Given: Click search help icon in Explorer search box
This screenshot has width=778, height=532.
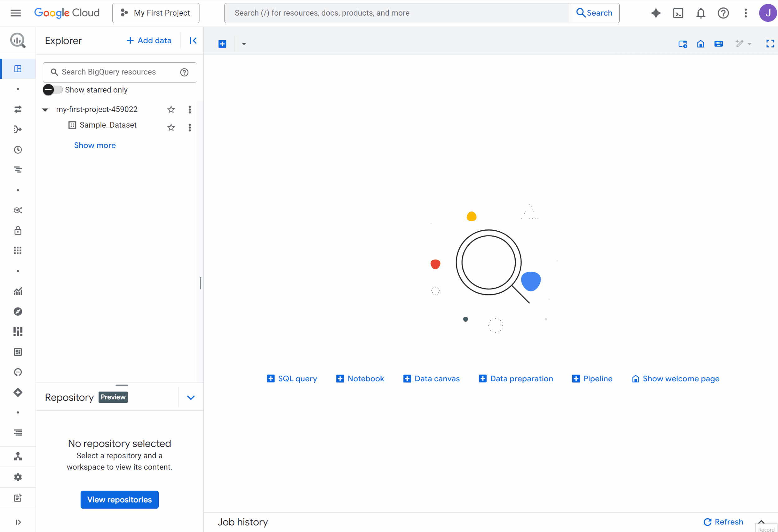Looking at the screenshot, I should point(184,72).
